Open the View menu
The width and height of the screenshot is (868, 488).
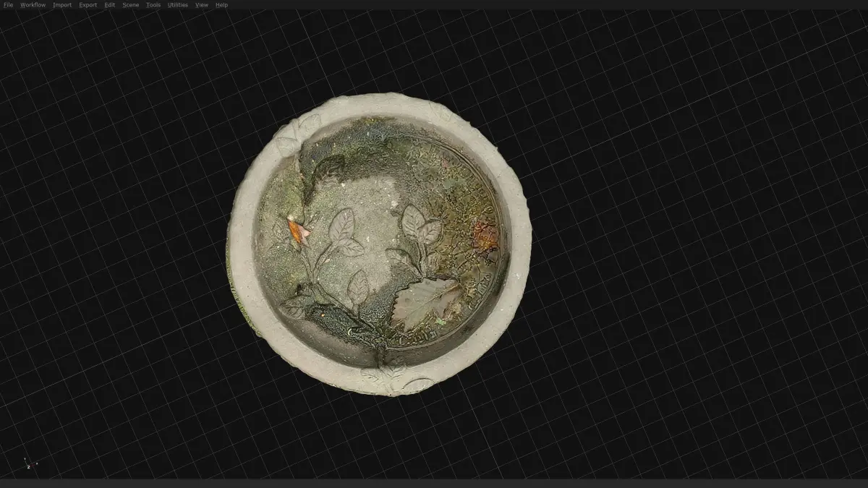click(202, 4)
